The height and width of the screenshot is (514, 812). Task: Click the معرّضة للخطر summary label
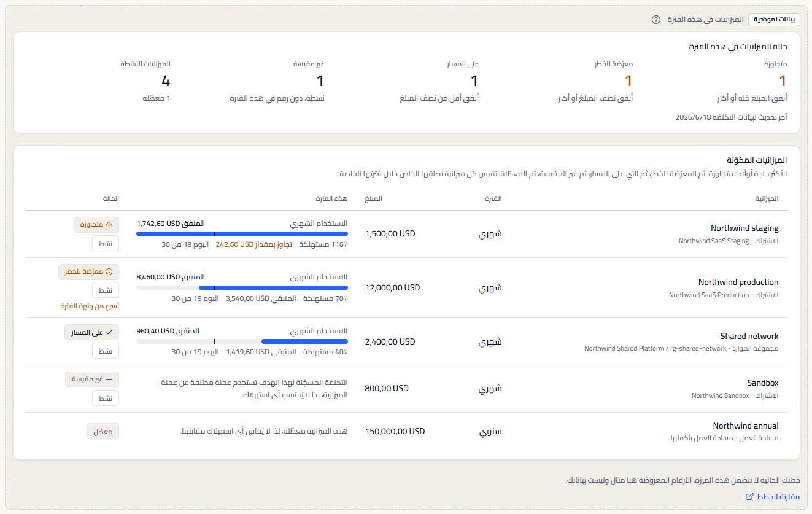click(613, 64)
